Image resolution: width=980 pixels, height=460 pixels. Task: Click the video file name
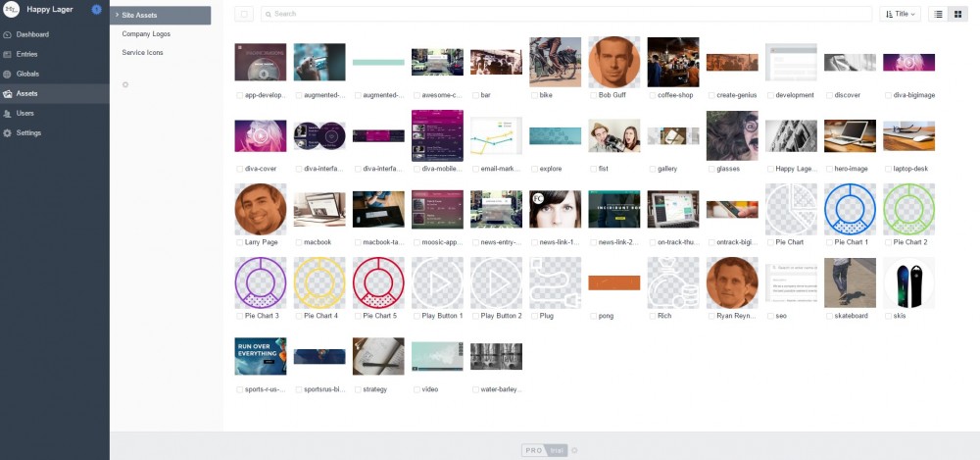point(430,389)
